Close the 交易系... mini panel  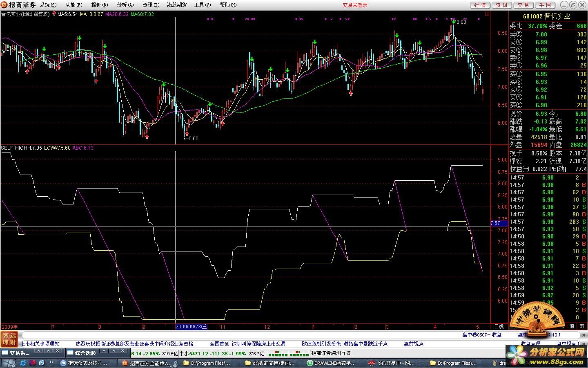click(58, 351)
